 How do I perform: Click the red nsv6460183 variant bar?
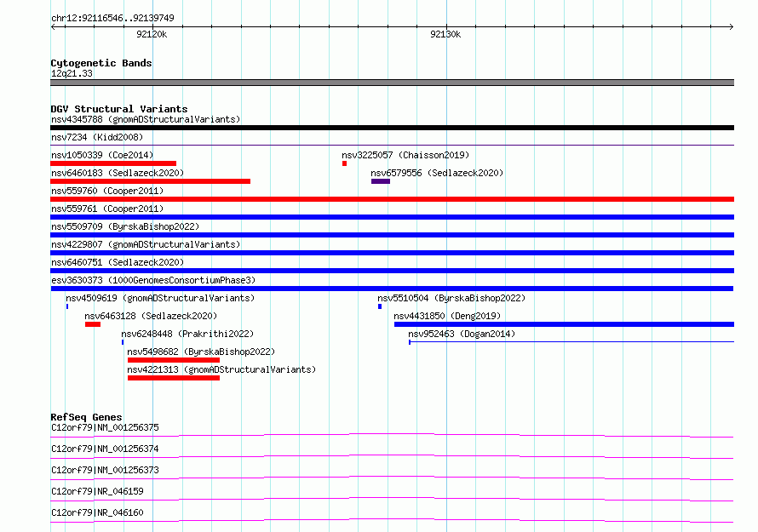point(151,181)
